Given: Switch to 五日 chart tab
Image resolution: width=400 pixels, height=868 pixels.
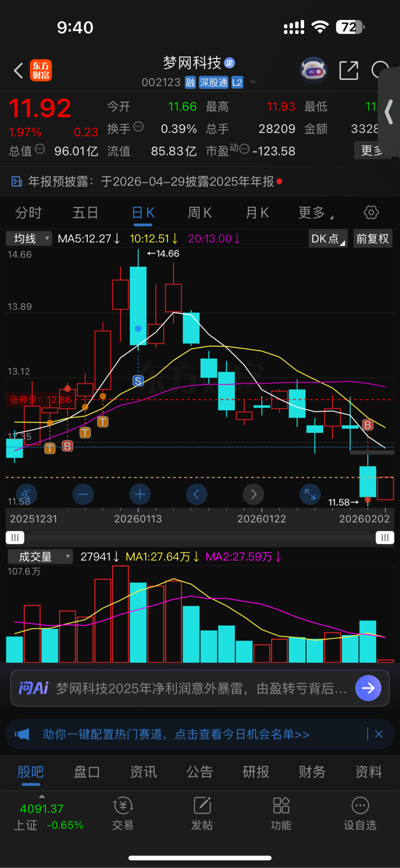Looking at the screenshot, I should click(85, 213).
